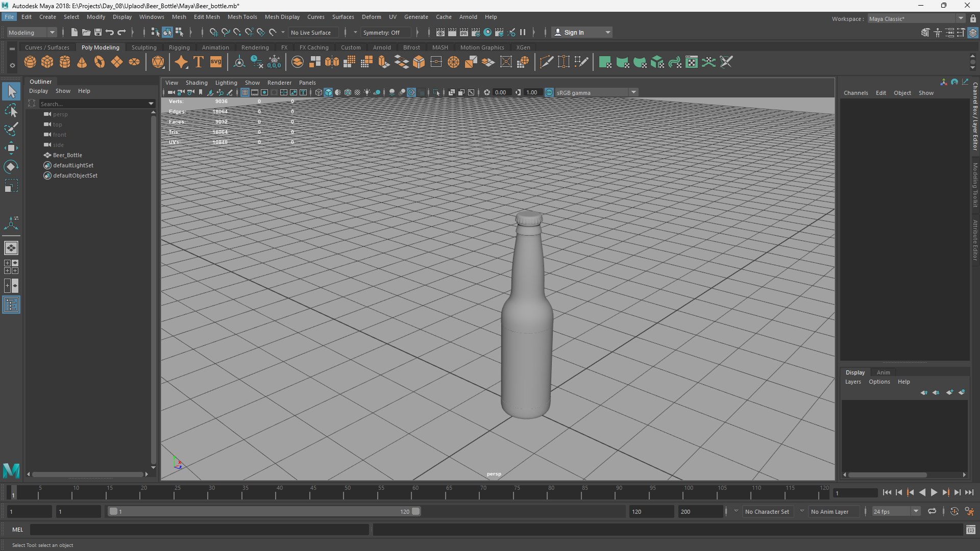The width and height of the screenshot is (980, 551).
Task: Click the Redo arrow icon
Action: pos(121,32)
